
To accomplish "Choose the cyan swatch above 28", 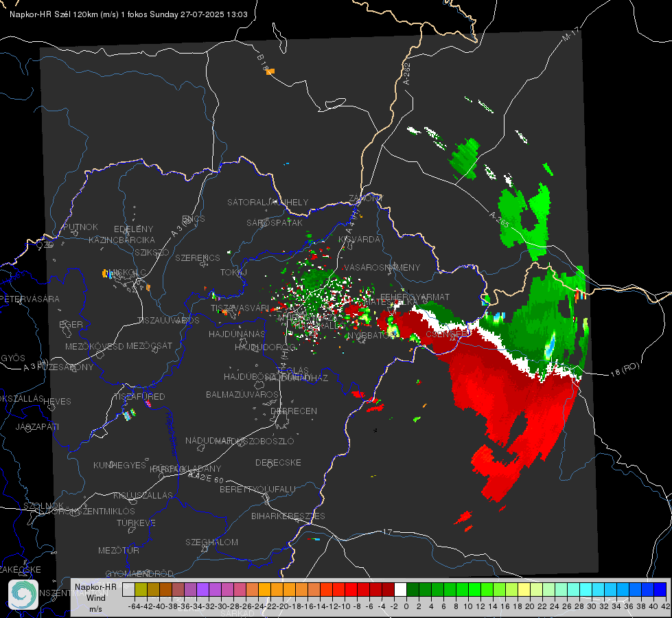I will [586, 590].
